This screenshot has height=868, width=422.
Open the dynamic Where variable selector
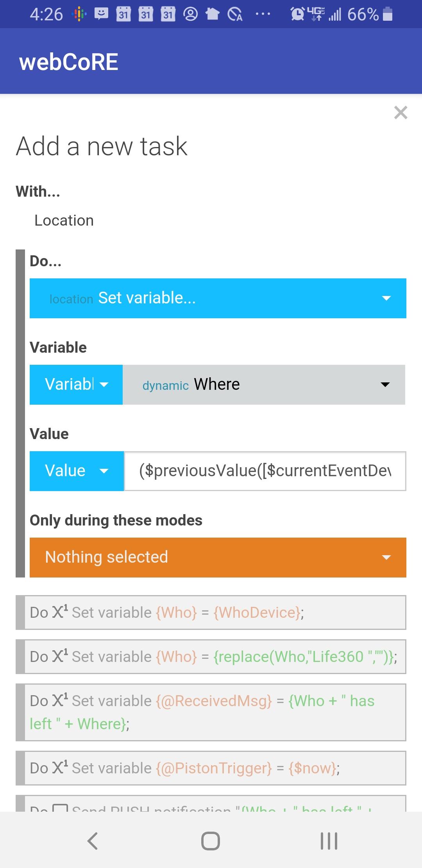click(264, 385)
